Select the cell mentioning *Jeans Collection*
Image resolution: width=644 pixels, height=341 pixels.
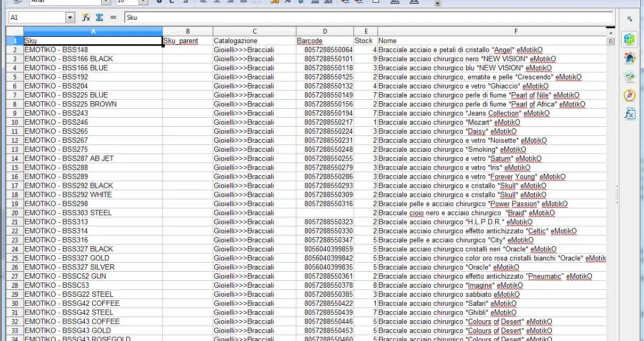tap(492, 113)
